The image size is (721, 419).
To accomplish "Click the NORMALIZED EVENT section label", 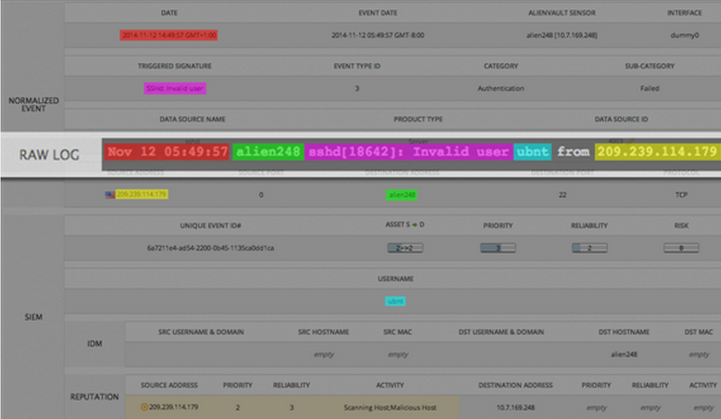I will tap(34, 104).
